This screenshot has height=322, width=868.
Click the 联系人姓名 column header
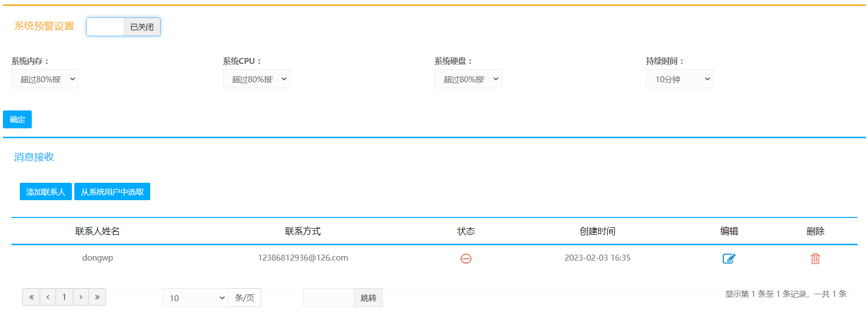(98, 231)
